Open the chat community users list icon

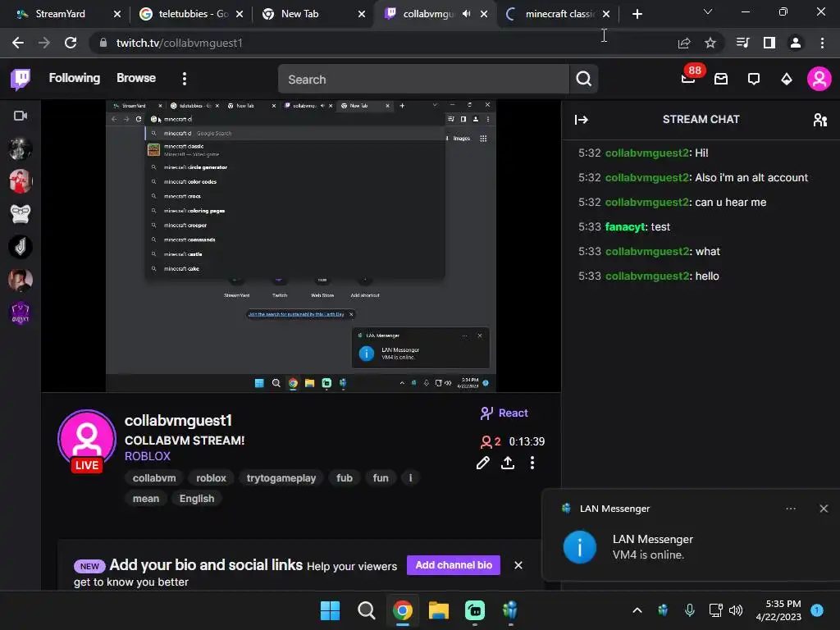coord(820,120)
